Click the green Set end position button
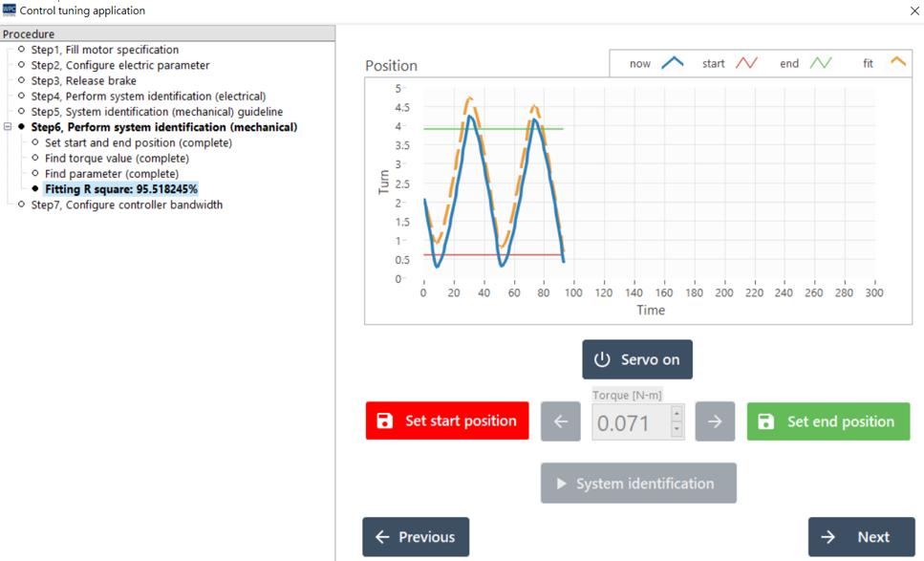 (x=827, y=421)
